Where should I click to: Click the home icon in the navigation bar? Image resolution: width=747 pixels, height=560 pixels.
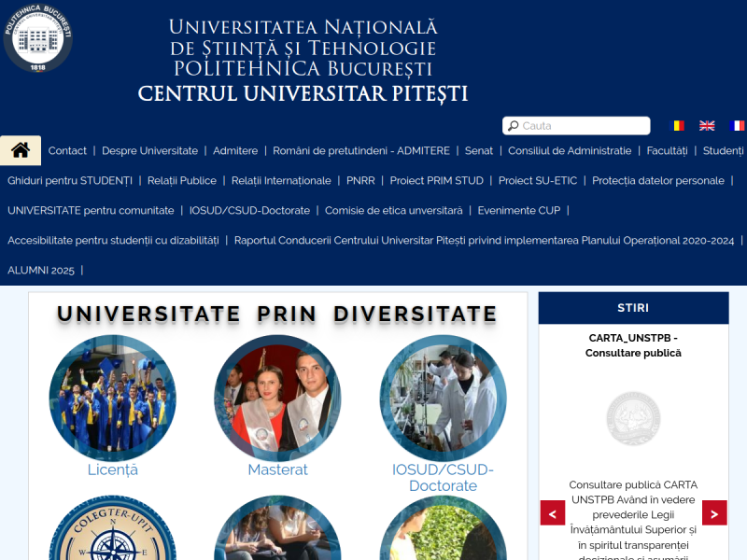pos(20,150)
